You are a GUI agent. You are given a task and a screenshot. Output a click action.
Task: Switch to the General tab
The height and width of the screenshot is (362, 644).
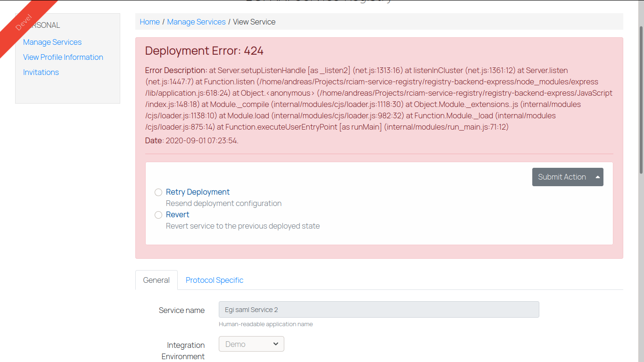(157, 280)
